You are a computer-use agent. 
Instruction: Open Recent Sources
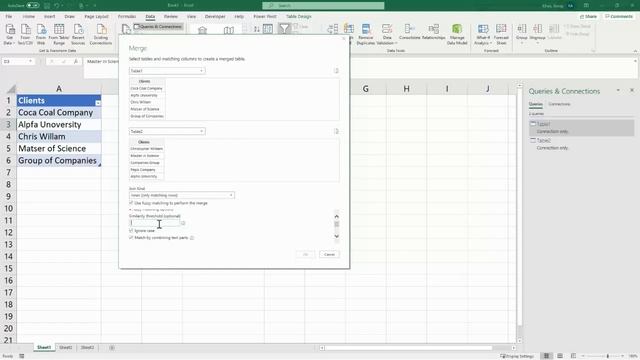click(78, 34)
